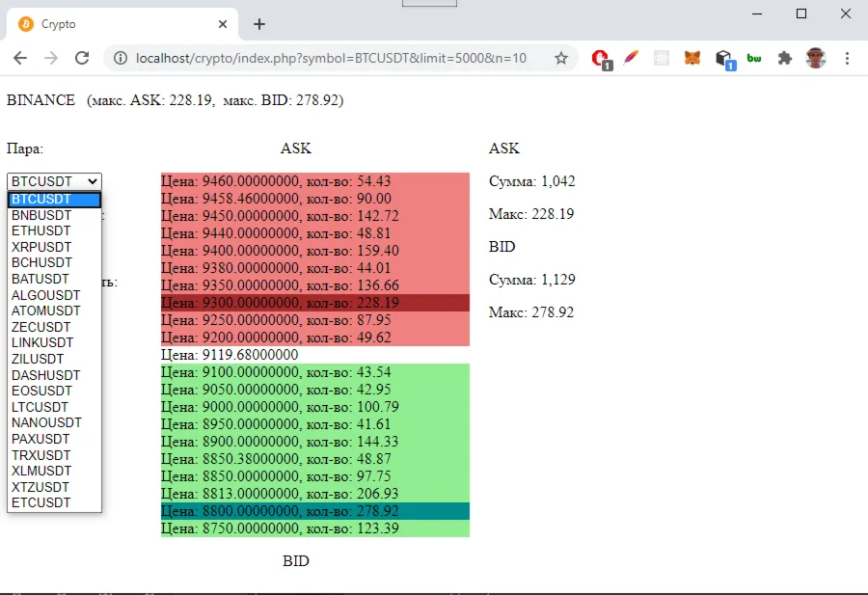Viewport: 868px width, 595px height.
Task: Click the address bar URL
Action: [331, 58]
